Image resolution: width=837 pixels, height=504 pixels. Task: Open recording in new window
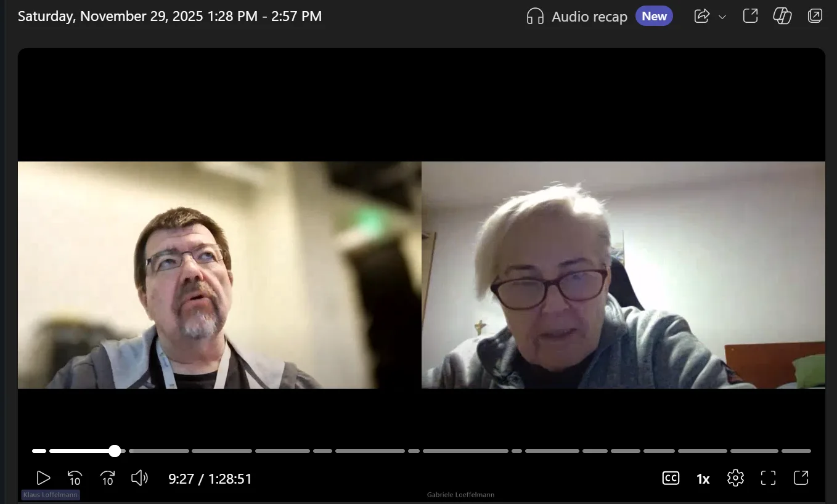750,16
